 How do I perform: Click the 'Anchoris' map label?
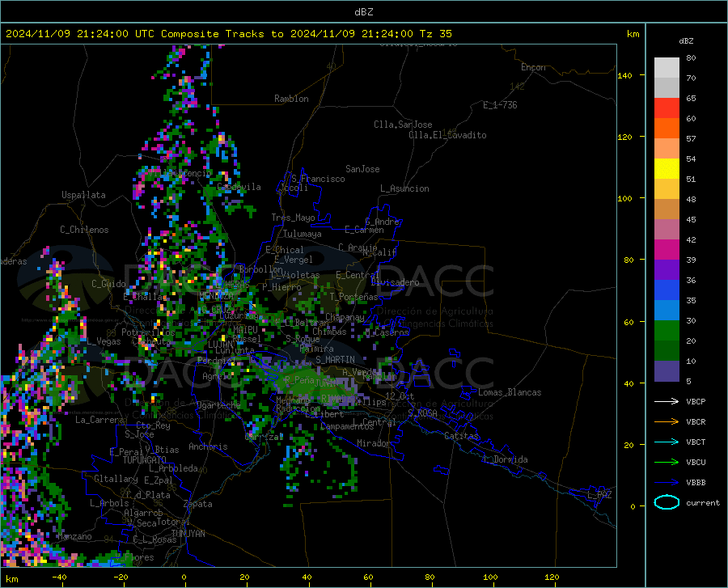tap(208, 446)
